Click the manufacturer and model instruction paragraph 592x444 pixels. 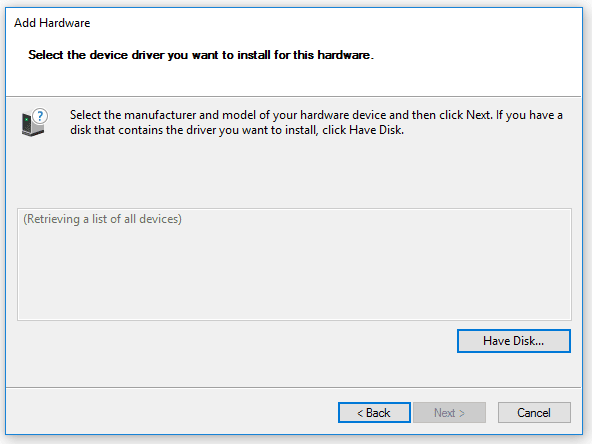tap(316, 122)
